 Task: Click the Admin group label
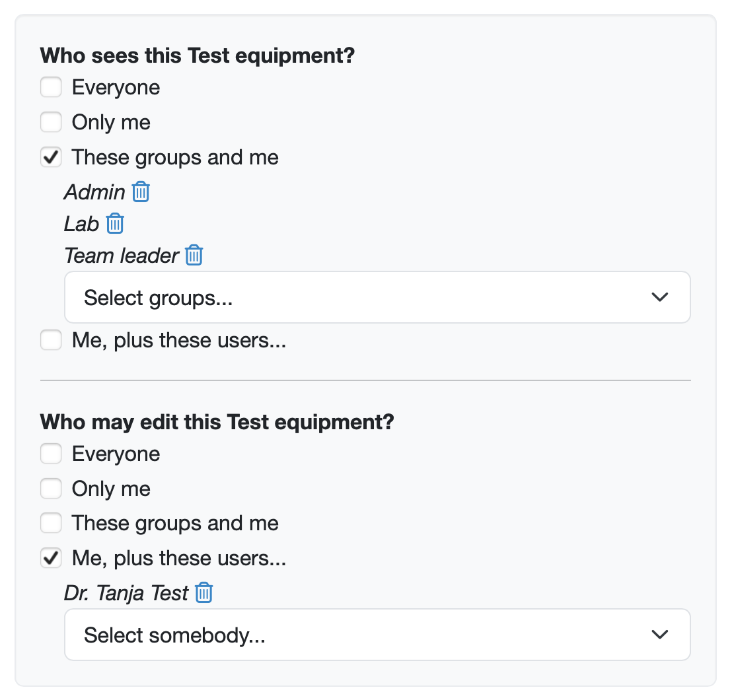click(x=94, y=192)
